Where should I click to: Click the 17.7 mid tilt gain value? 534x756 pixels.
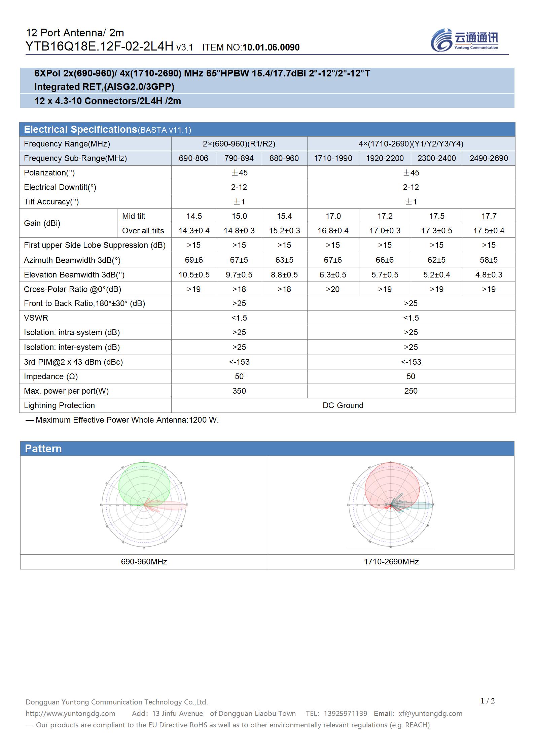[x=489, y=216]
